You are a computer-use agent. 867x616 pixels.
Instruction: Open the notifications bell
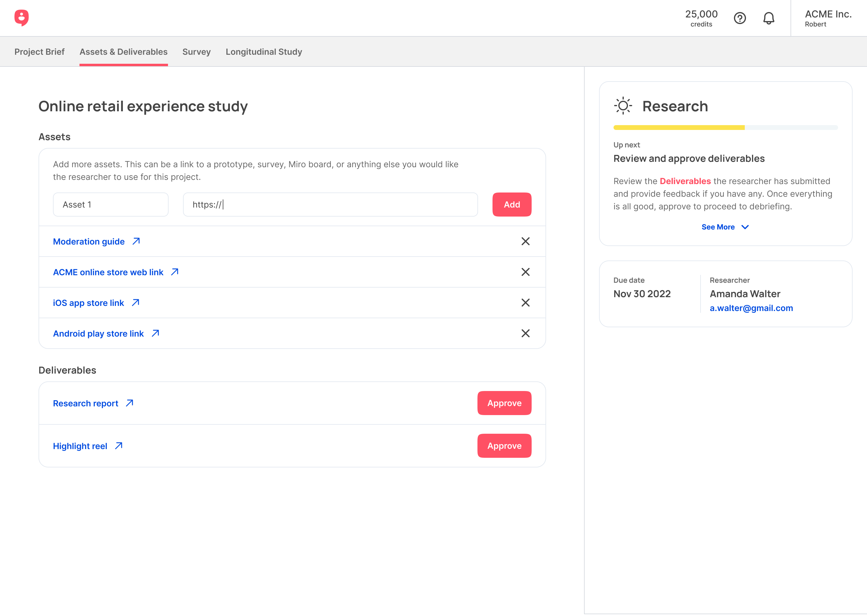768,18
